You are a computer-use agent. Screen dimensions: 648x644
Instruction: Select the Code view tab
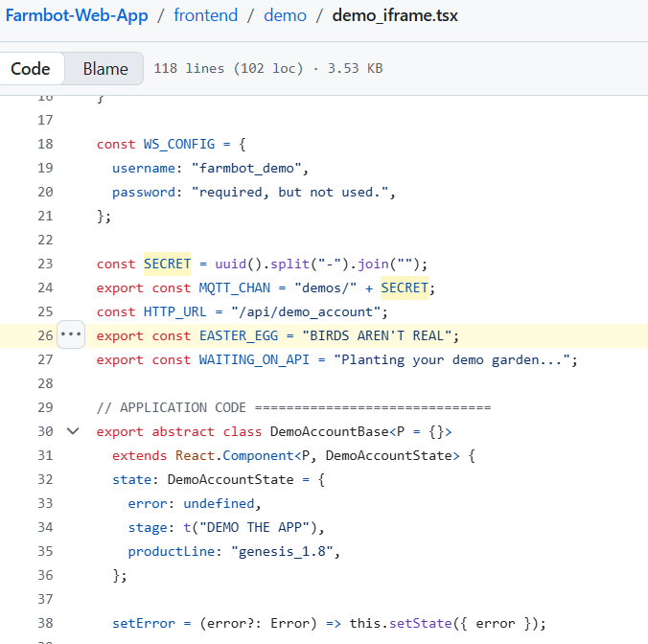(x=31, y=69)
